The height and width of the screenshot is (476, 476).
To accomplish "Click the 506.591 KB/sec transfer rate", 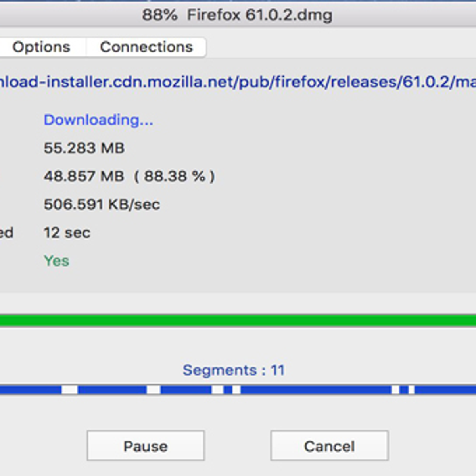I will [x=102, y=205].
